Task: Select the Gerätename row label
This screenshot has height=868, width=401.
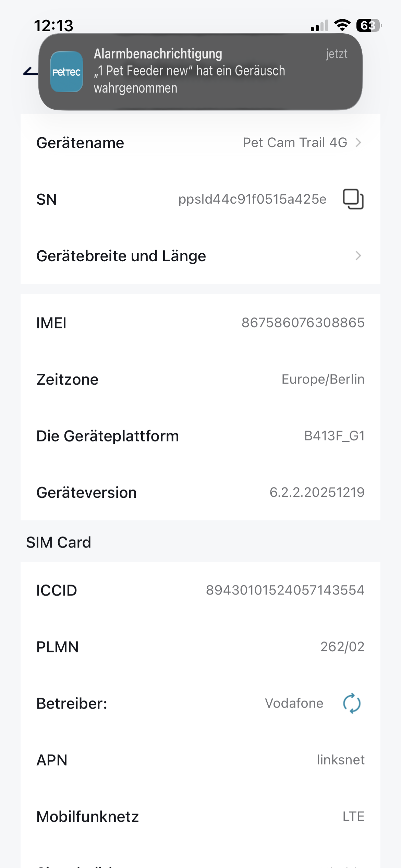Action: (80, 143)
